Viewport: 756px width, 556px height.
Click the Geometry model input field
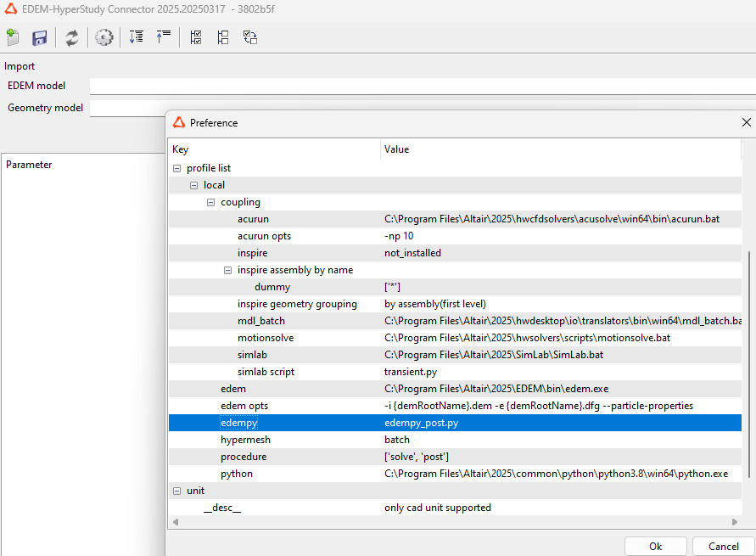click(x=423, y=108)
